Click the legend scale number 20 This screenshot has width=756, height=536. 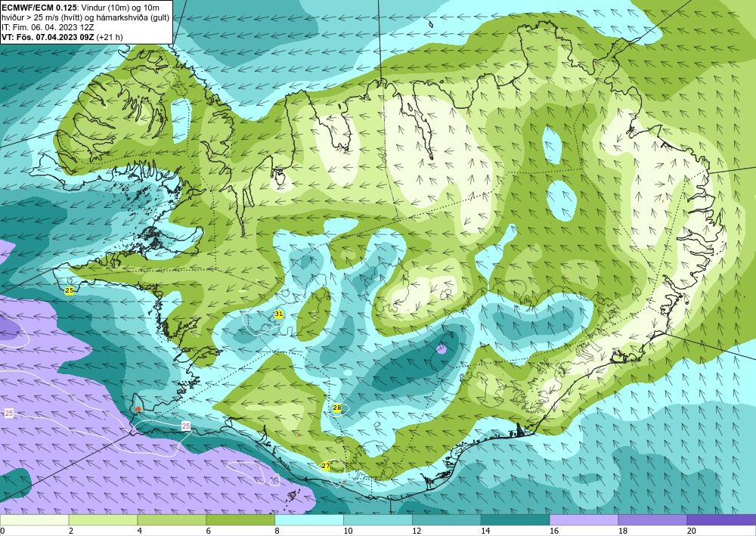pos(692,531)
